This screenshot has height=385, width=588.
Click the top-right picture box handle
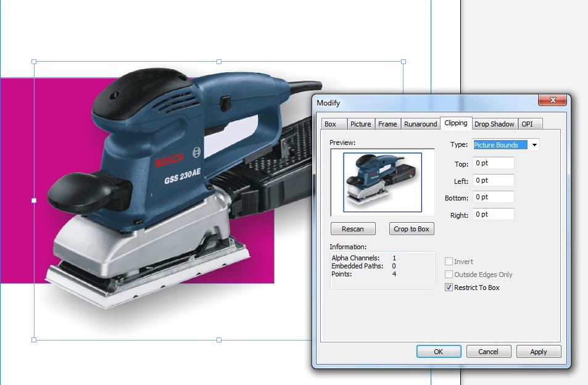click(x=404, y=62)
